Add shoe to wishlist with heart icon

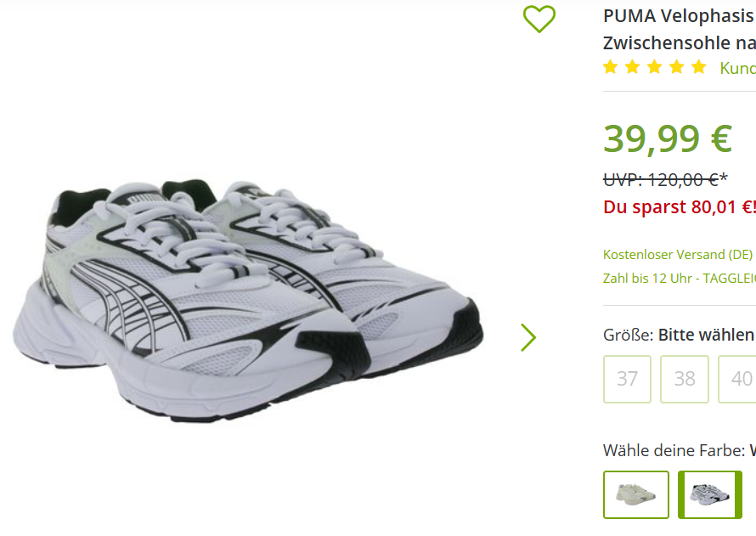[x=539, y=19]
